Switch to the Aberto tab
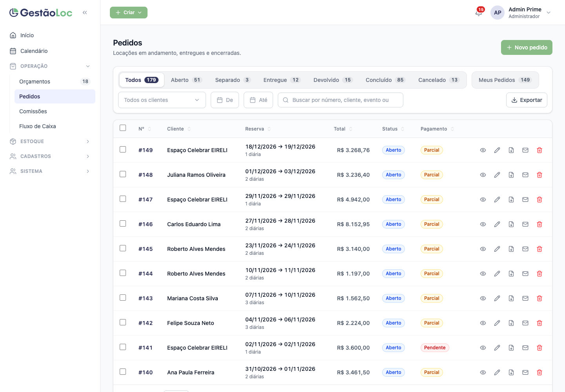Image resolution: width=565 pixels, height=392 pixels. [x=186, y=80]
